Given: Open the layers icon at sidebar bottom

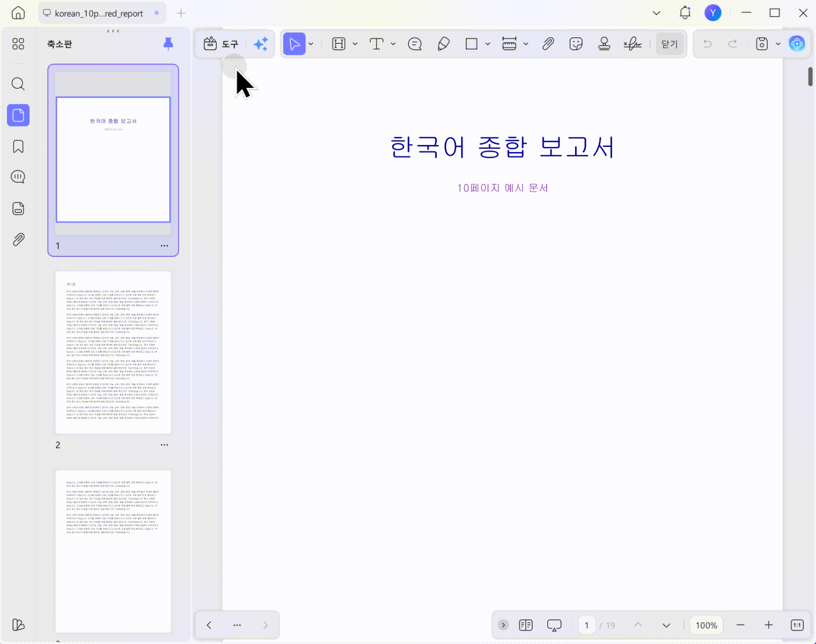Looking at the screenshot, I should click(x=18, y=625).
